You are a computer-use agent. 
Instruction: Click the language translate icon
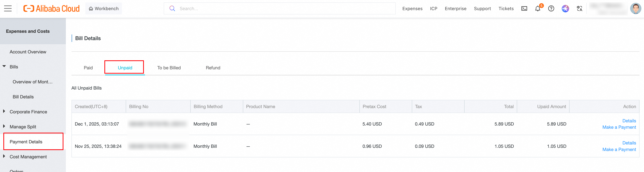(x=579, y=8)
